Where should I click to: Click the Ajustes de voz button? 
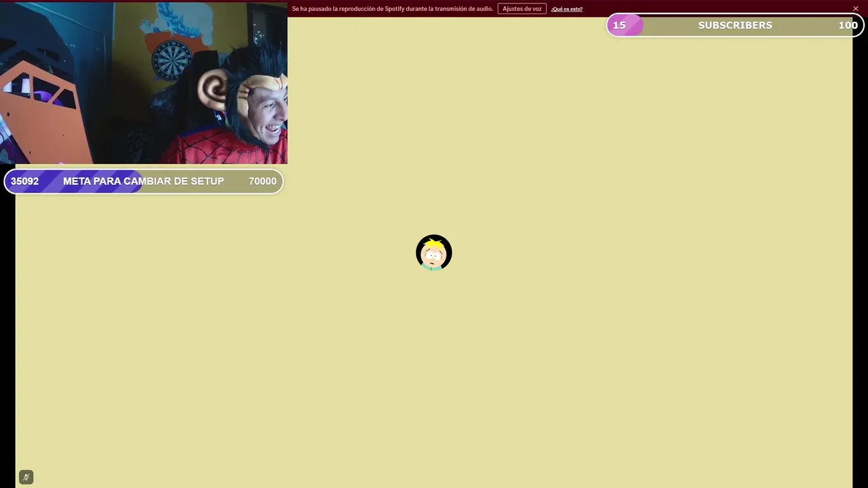(521, 9)
